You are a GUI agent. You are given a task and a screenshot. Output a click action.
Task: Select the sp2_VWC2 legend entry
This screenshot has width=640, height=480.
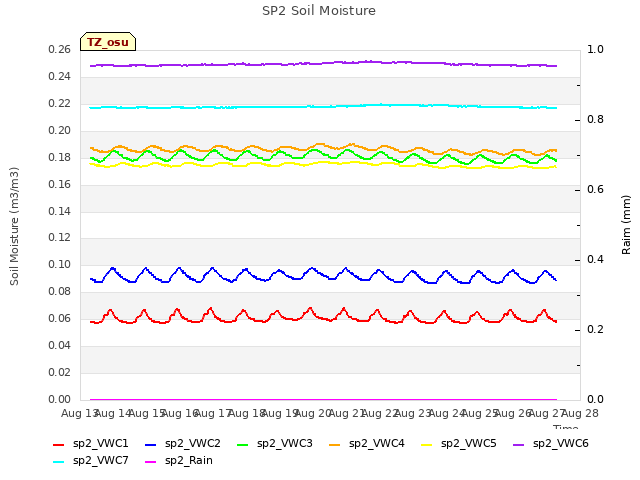coord(183,444)
